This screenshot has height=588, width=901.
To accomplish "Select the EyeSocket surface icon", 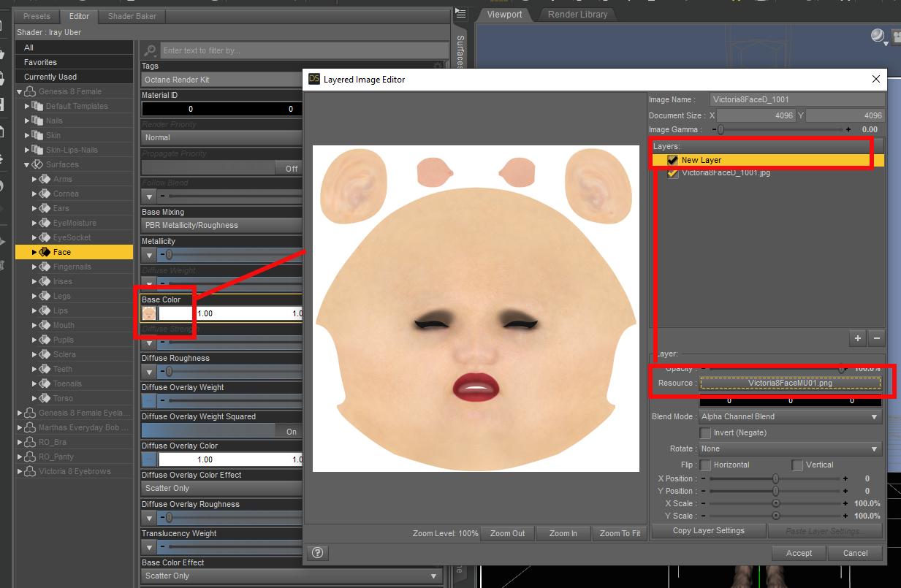I will pos(45,237).
